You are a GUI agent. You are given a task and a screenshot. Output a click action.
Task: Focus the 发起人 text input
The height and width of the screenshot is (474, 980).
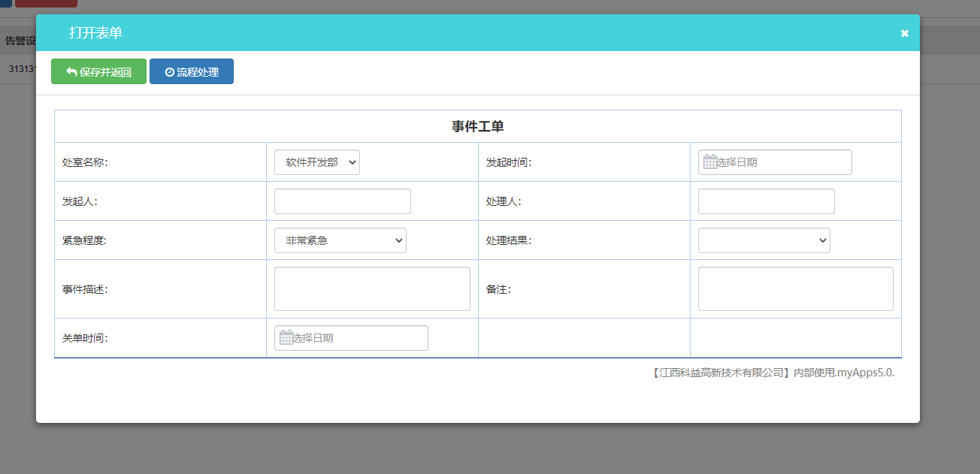[343, 201]
